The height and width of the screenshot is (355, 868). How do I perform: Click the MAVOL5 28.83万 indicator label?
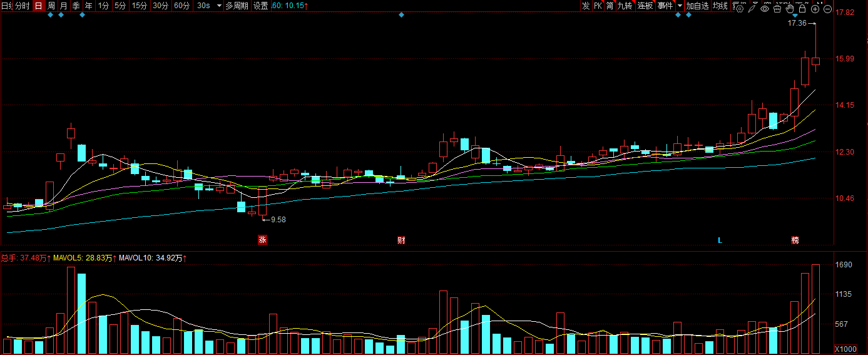84,257
